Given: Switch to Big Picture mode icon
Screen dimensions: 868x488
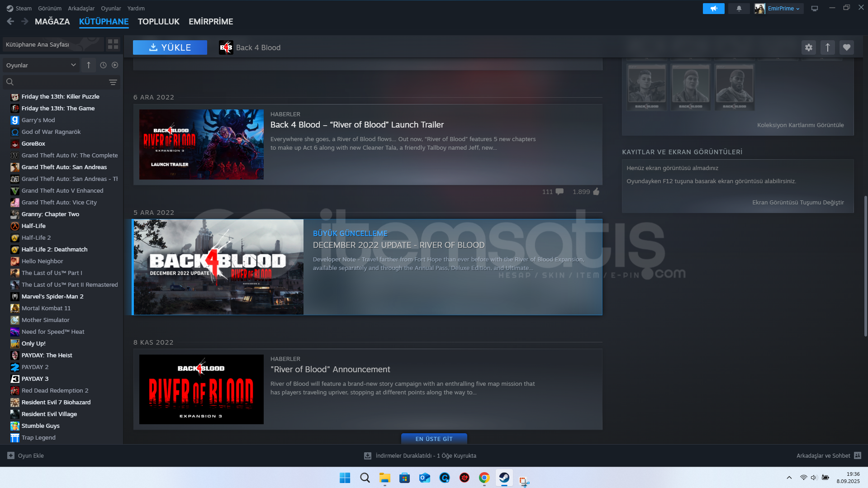Looking at the screenshot, I should point(814,9).
